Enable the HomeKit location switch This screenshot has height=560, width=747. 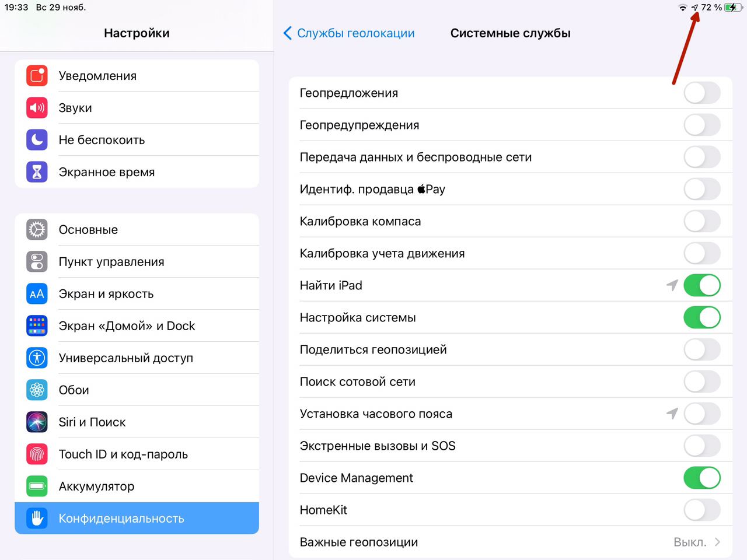pyautogui.click(x=701, y=510)
